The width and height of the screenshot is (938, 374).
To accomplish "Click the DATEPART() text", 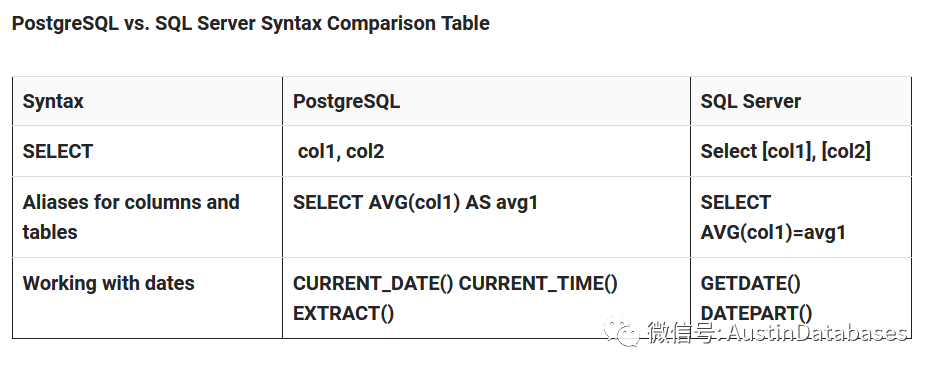I will (x=756, y=314).
